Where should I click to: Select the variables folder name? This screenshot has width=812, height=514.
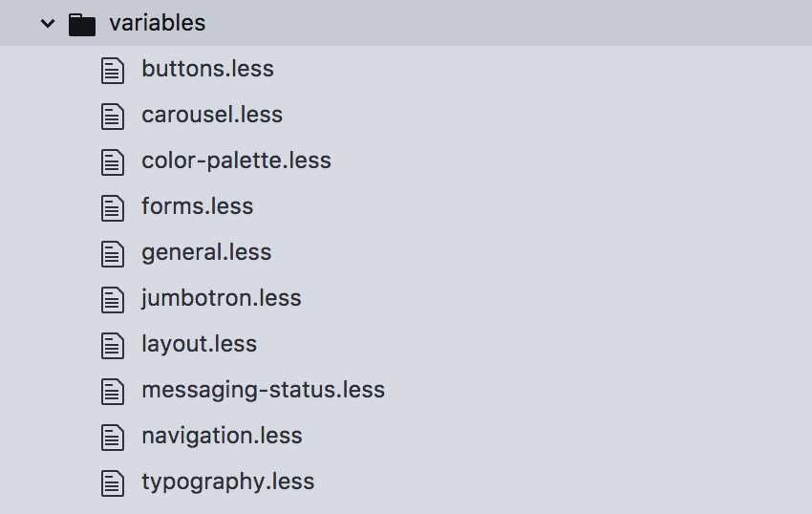coord(157,23)
